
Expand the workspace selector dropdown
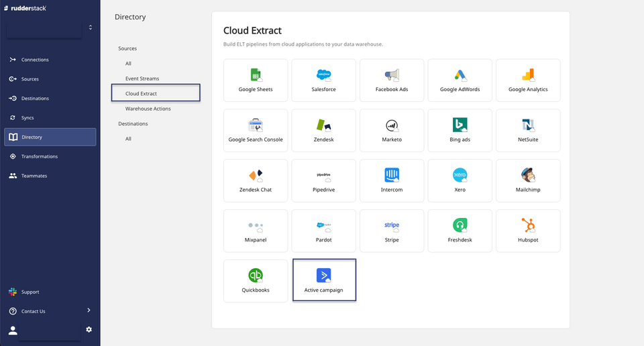point(90,27)
